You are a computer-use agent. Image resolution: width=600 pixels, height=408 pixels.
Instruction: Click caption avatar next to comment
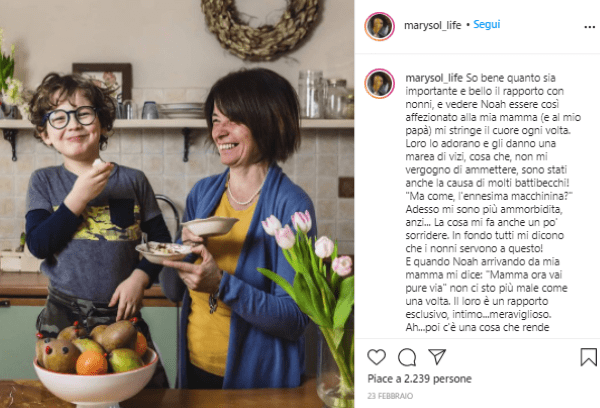click(379, 83)
